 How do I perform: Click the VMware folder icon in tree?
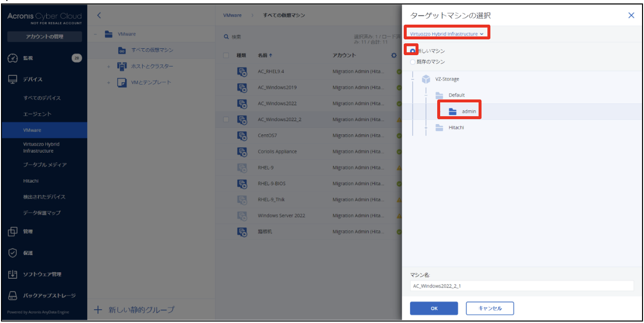[x=109, y=34]
